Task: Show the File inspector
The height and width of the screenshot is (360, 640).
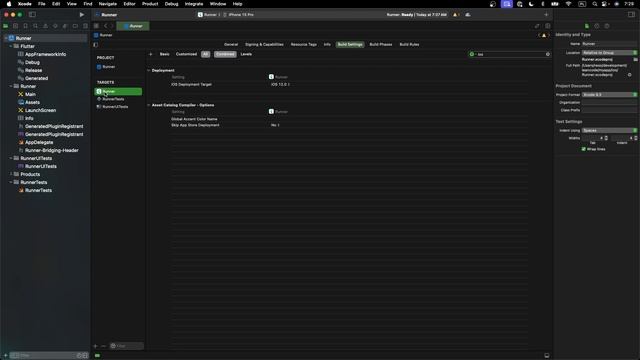Action: 587,26
